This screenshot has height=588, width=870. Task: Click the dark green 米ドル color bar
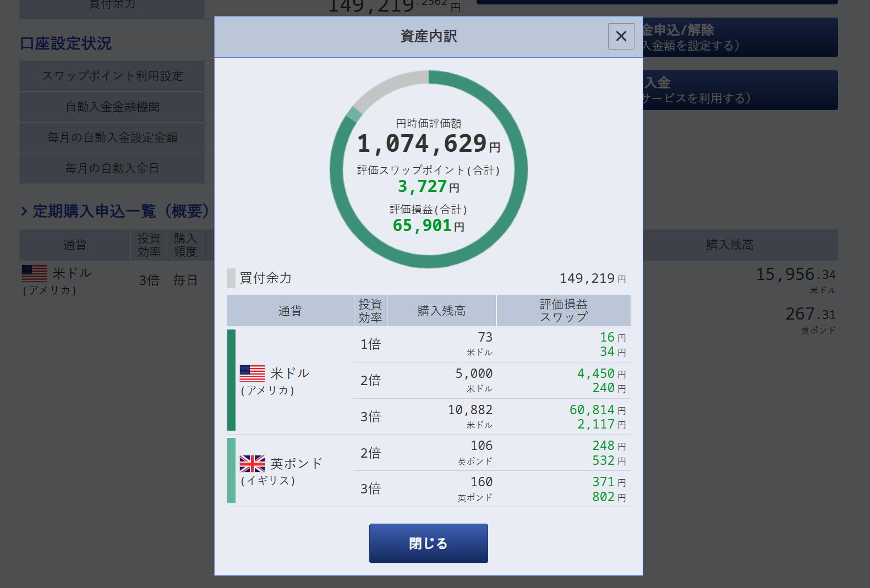click(231, 380)
